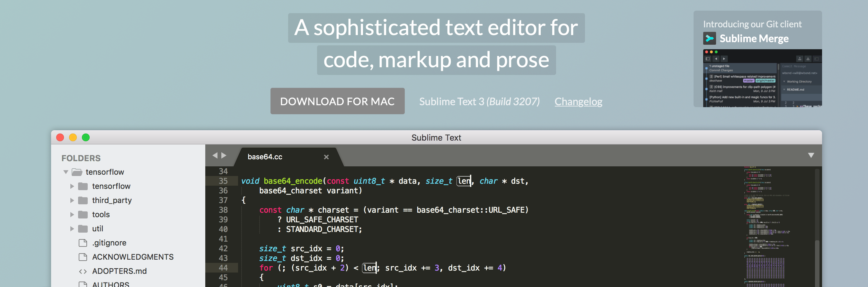Click line number 44 in the gutter
This screenshot has width=868, height=287.
(223, 268)
